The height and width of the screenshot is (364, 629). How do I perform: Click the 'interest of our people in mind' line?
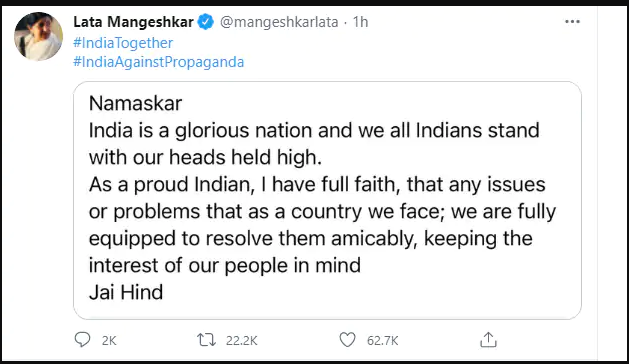tap(225, 265)
